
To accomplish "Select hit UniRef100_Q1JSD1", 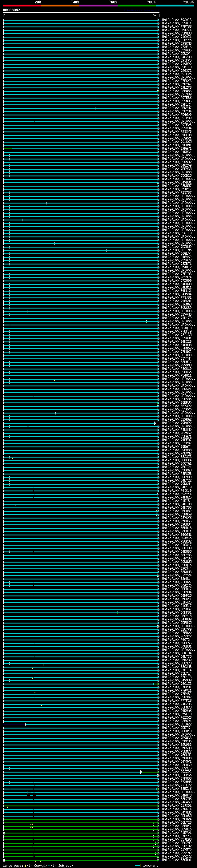I will [x=176, y=805].
